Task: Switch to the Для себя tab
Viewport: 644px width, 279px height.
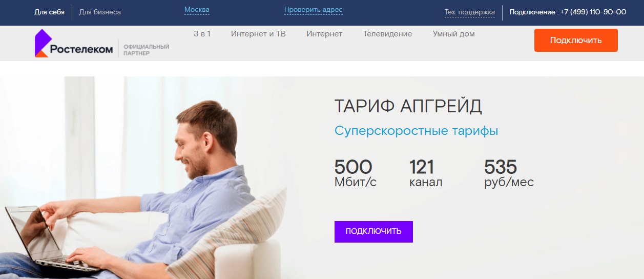Action: tap(50, 12)
